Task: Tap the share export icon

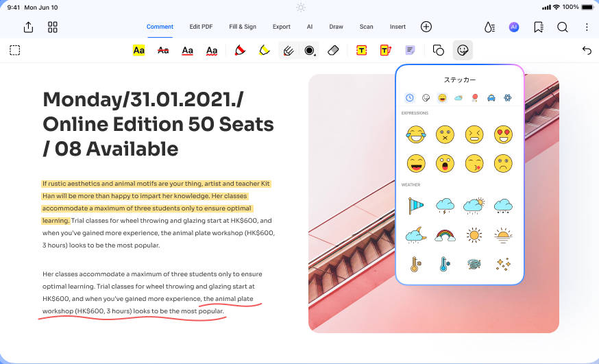Action: pos(28,27)
